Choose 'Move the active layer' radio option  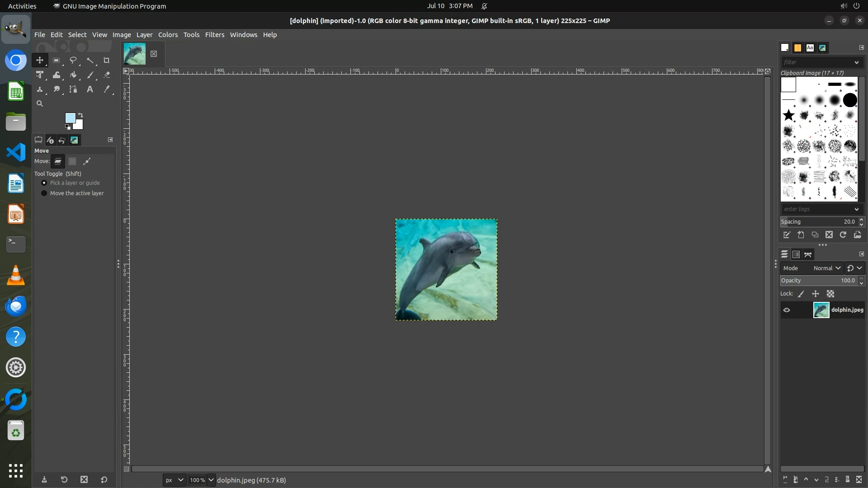pos(44,193)
